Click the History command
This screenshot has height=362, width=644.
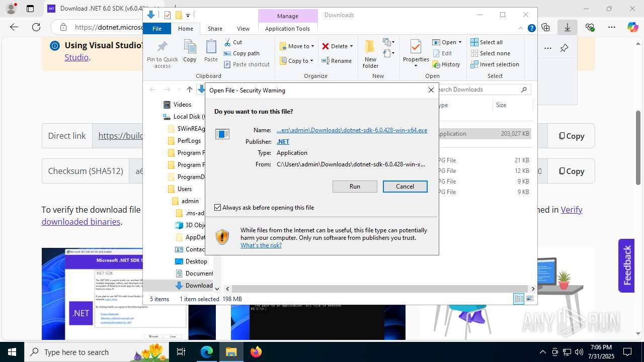[x=446, y=64]
